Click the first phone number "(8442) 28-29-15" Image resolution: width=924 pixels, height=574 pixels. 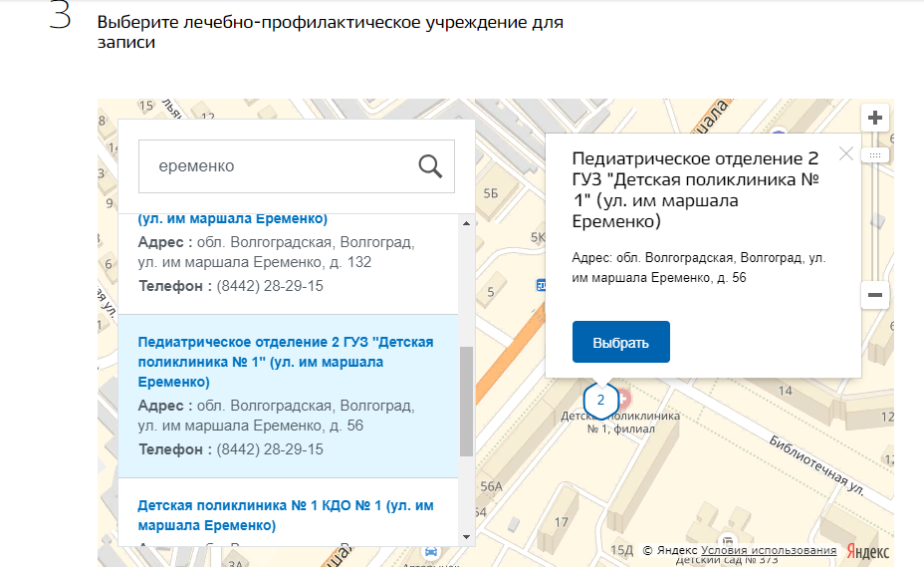pyautogui.click(x=270, y=286)
